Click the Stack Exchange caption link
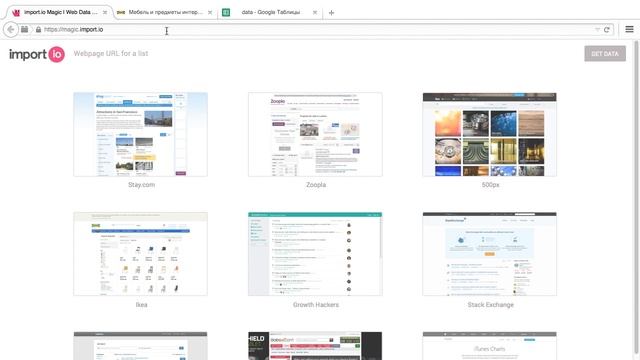640x360 pixels. pos(491,305)
